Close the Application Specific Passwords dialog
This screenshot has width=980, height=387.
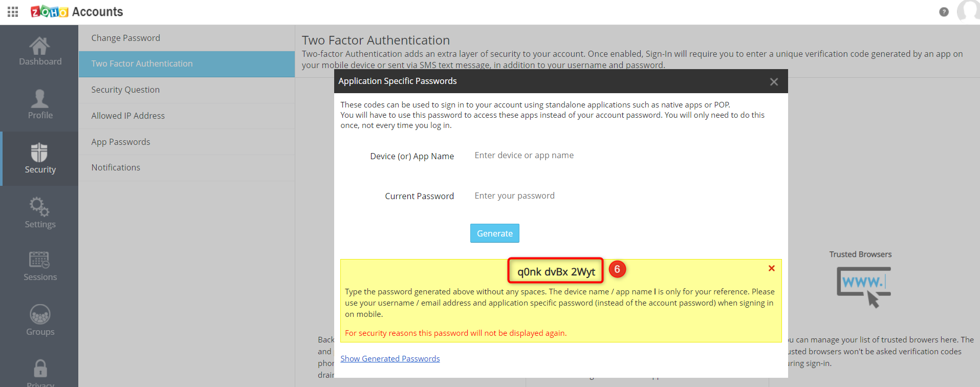tap(774, 82)
